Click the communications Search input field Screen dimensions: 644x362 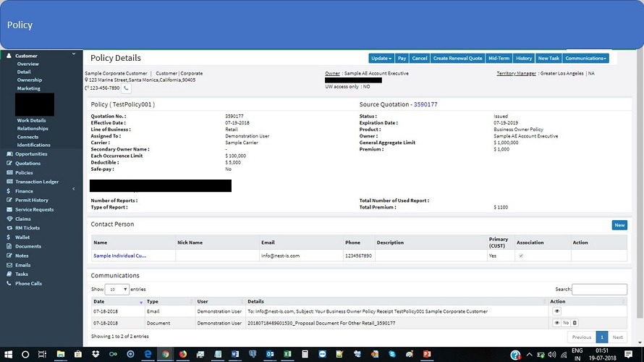click(x=599, y=290)
